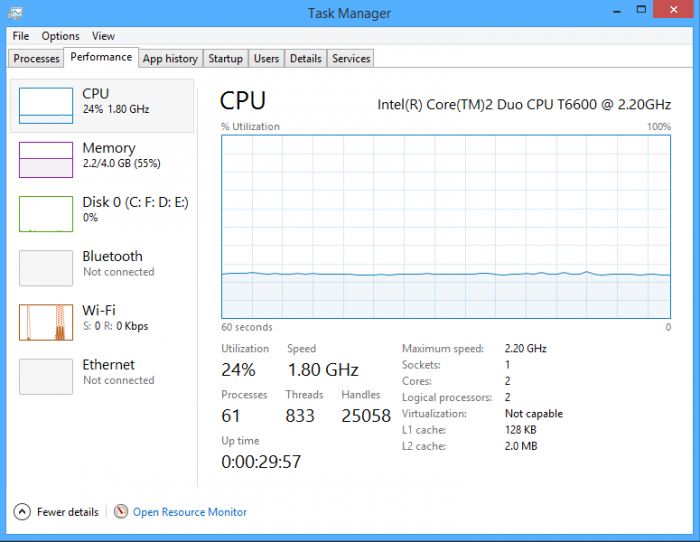Image resolution: width=700 pixels, height=542 pixels.
Task: Select the Wi-Fi activity graph thumbnail
Action: (x=46, y=322)
